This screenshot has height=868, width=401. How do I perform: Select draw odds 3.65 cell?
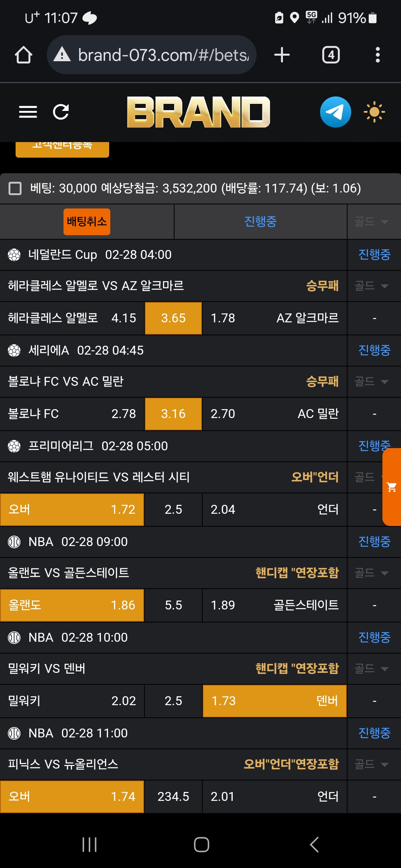(173, 318)
